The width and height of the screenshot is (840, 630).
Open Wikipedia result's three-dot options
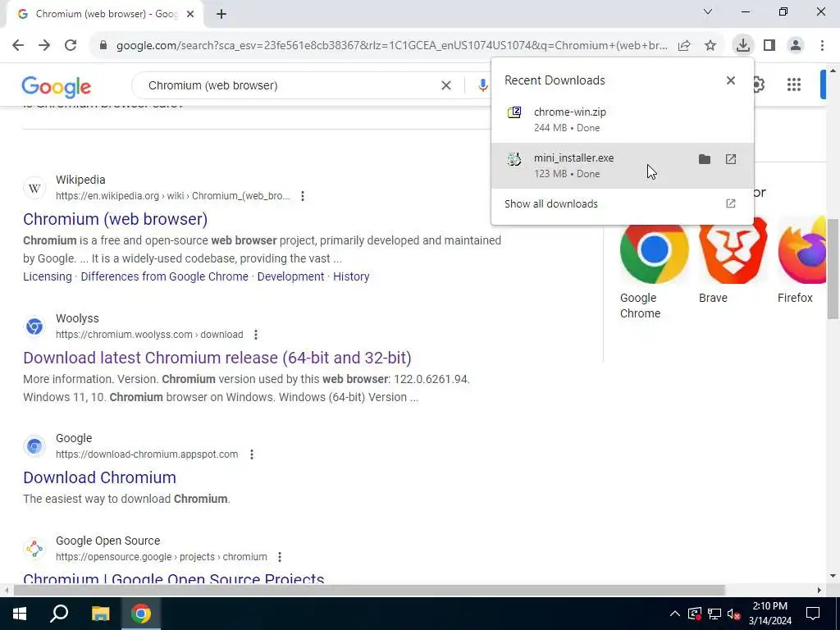[x=303, y=196]
